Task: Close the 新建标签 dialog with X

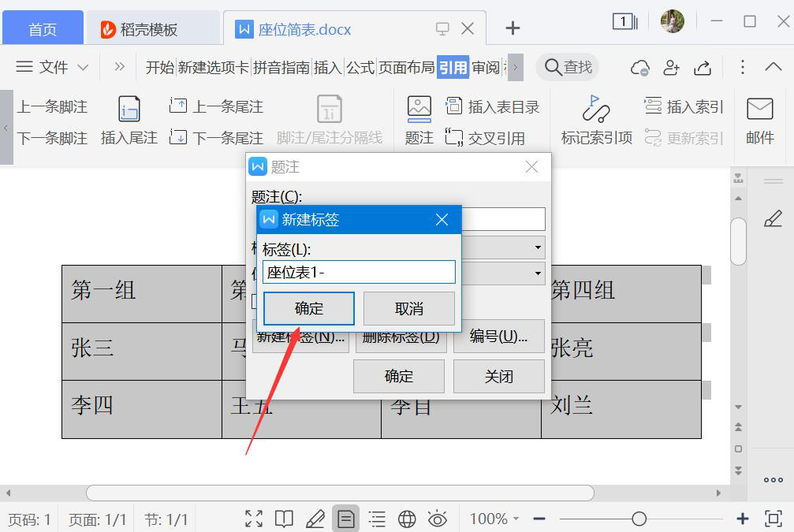Action: tap(442, 220)
